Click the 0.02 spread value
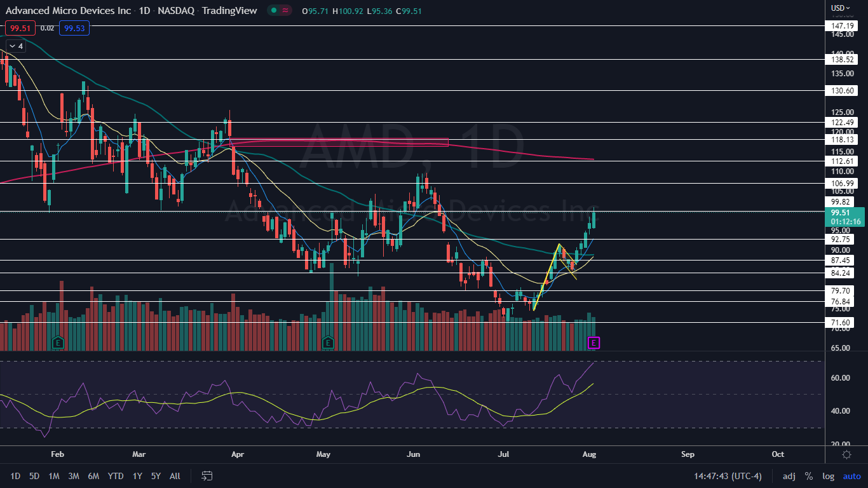The width and height of the screenshot is (868, 488). coord(47,28)
